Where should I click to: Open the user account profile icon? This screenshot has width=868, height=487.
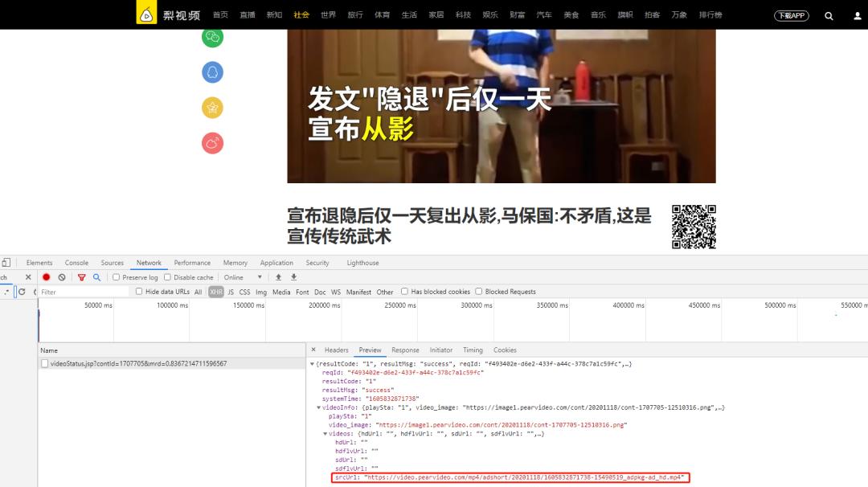coord(857,15)
